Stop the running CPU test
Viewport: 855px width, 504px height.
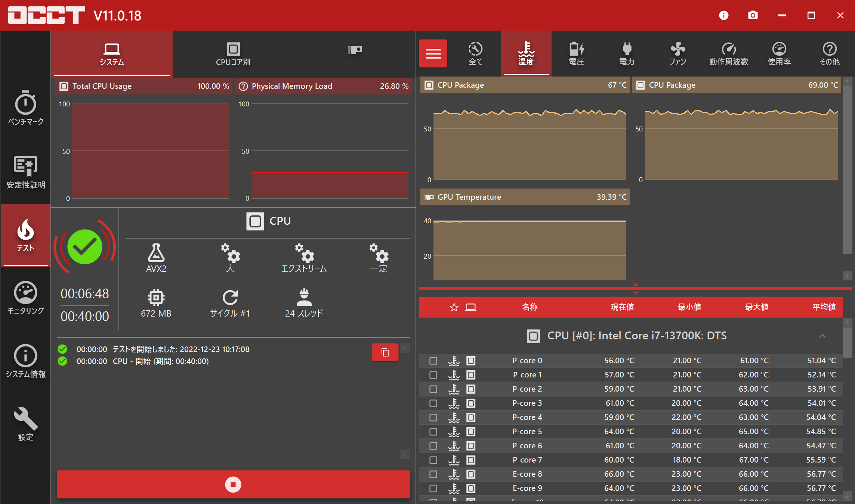tap(233, 484)
